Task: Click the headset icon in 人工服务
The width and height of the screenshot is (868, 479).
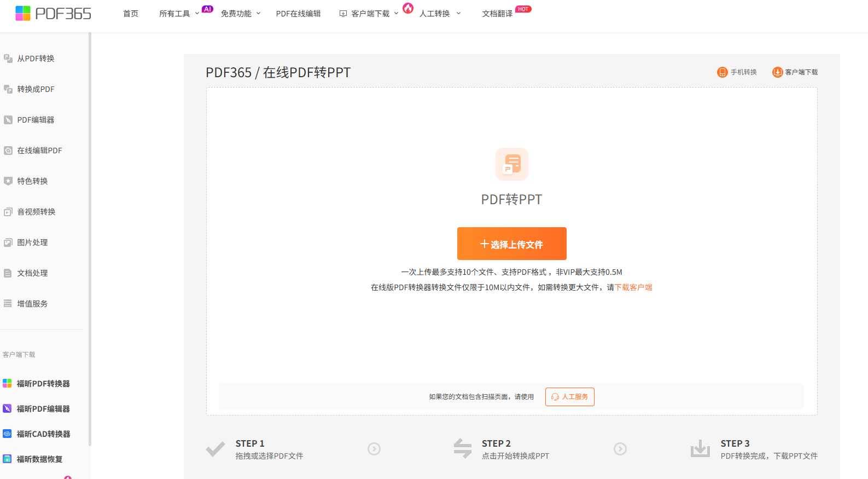Action: [x=555, y=397]
